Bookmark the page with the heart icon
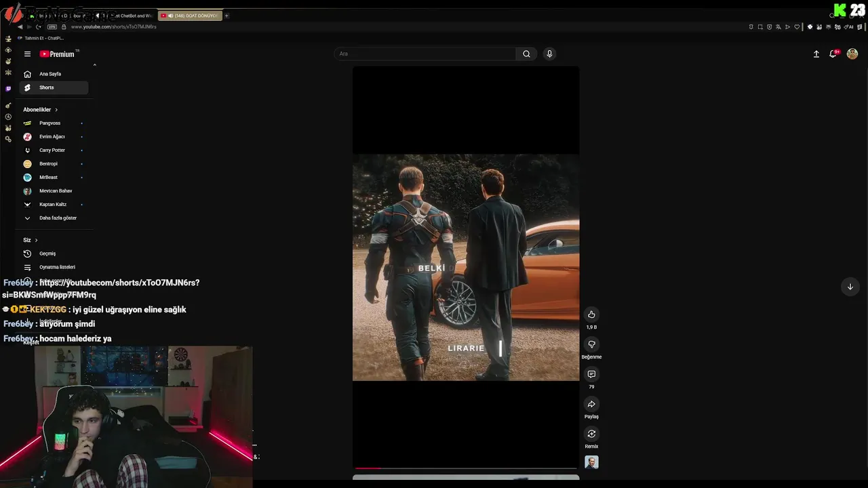Screen dimensions: 868x488 797,27
